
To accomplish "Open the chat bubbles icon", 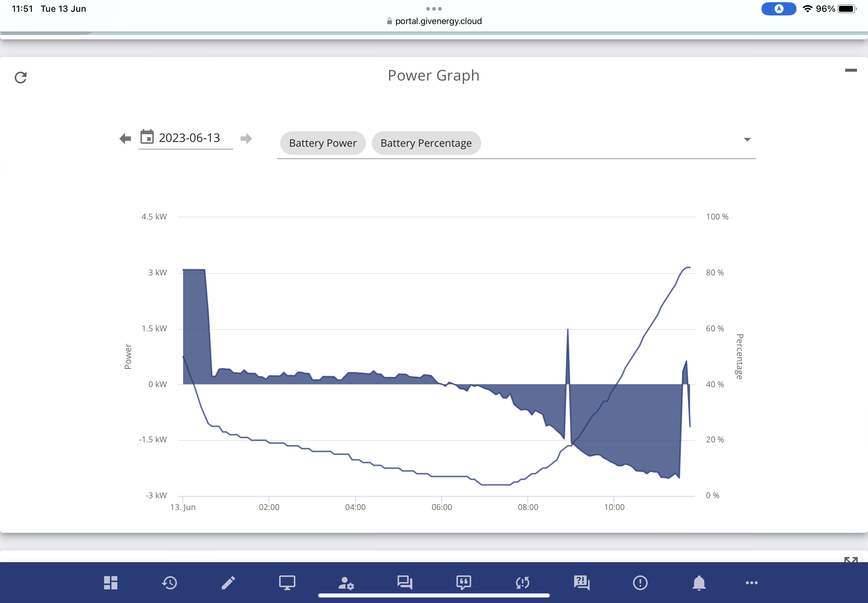I will (405, 583).
